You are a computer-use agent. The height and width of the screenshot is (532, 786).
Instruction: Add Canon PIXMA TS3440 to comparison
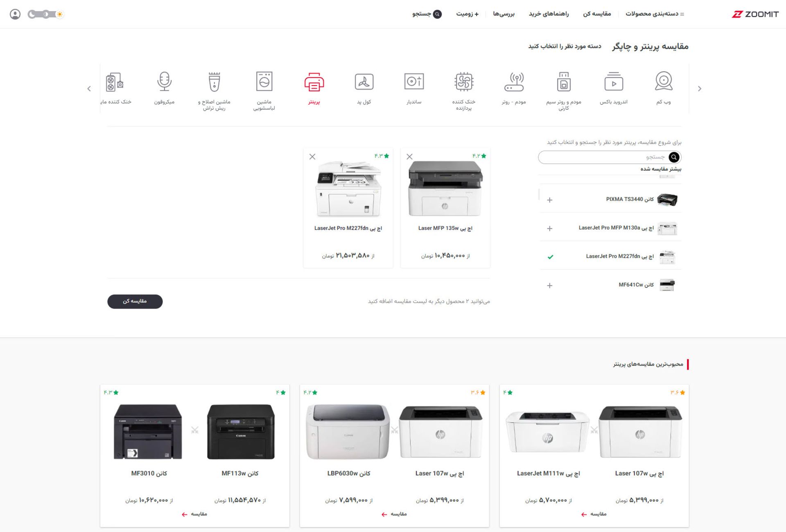(550, 200)
